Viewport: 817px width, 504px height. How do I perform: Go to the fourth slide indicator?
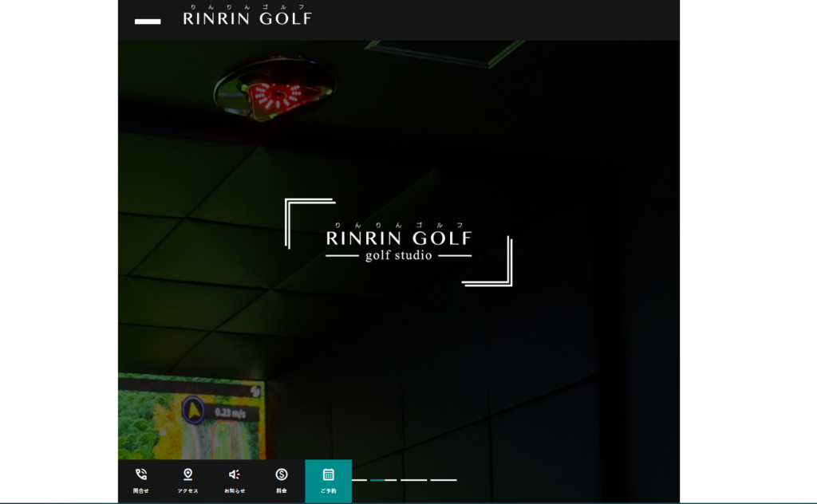pos(444,480)
